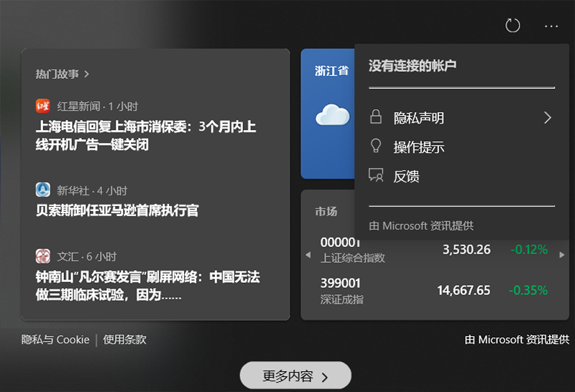This screenshot has height=392, width=575.
Task: Refresh the news feed with the circular arrow icon
Action: [x=512, y=26]
